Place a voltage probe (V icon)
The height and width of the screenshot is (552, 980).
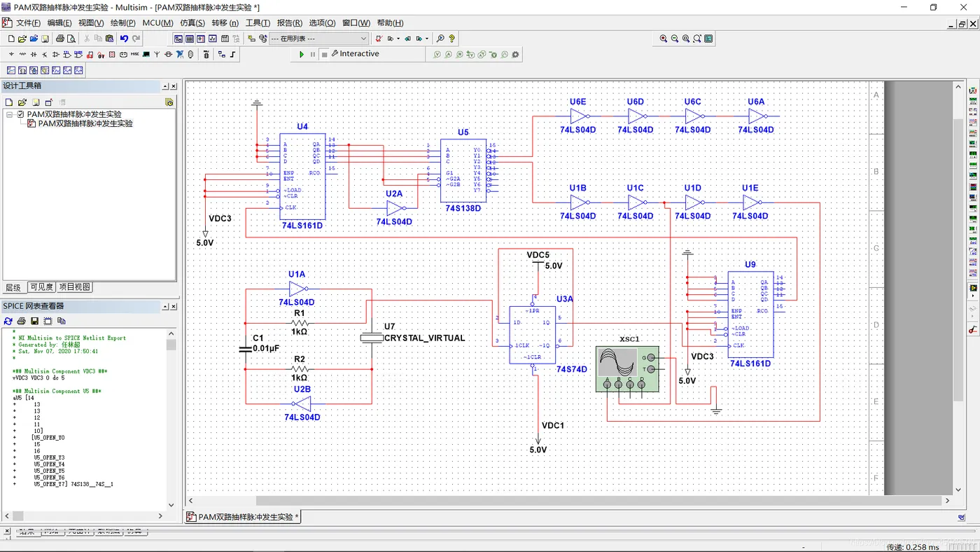pyautogui.click(x=437, y=54)
